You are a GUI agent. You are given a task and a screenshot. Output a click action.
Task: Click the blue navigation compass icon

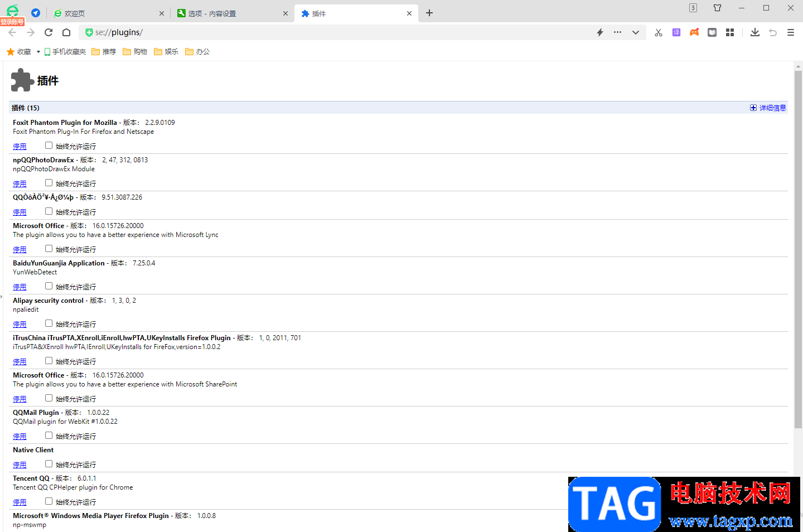(x=36, y=13)
